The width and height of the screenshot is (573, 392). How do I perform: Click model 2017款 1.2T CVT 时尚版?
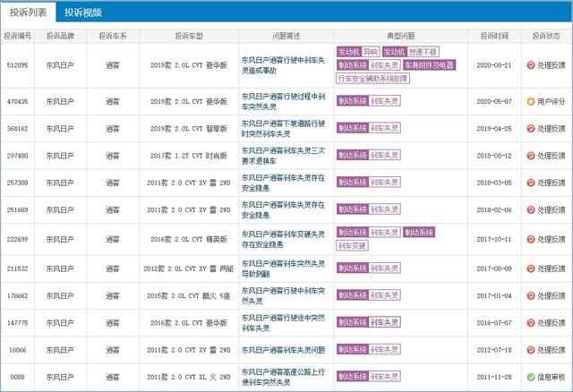tap(189, 156)
